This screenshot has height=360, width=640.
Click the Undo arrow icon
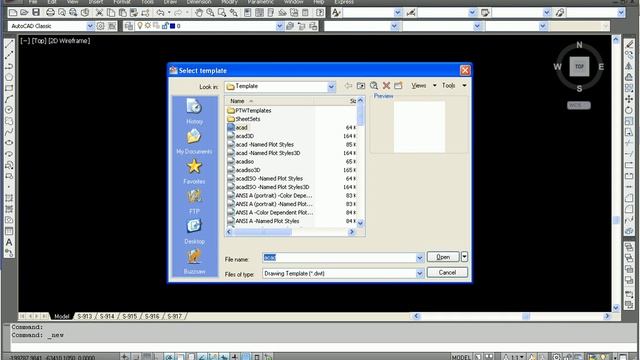tap(160, 13)
